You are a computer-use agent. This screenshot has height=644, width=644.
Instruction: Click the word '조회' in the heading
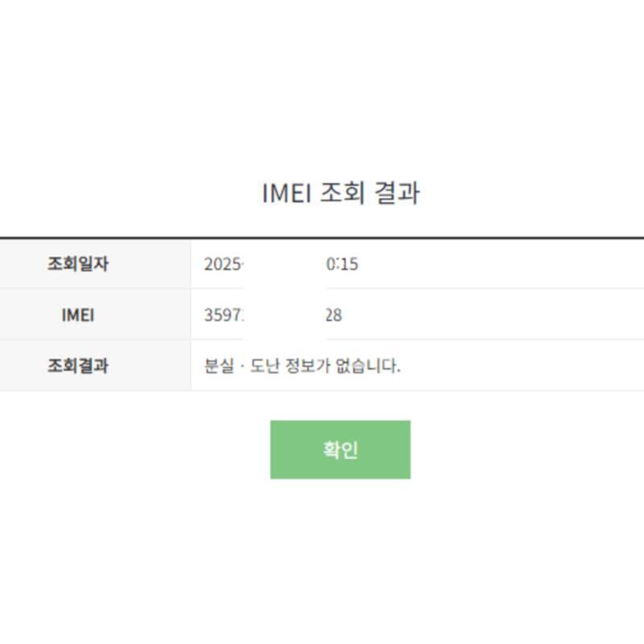(343, 193)
